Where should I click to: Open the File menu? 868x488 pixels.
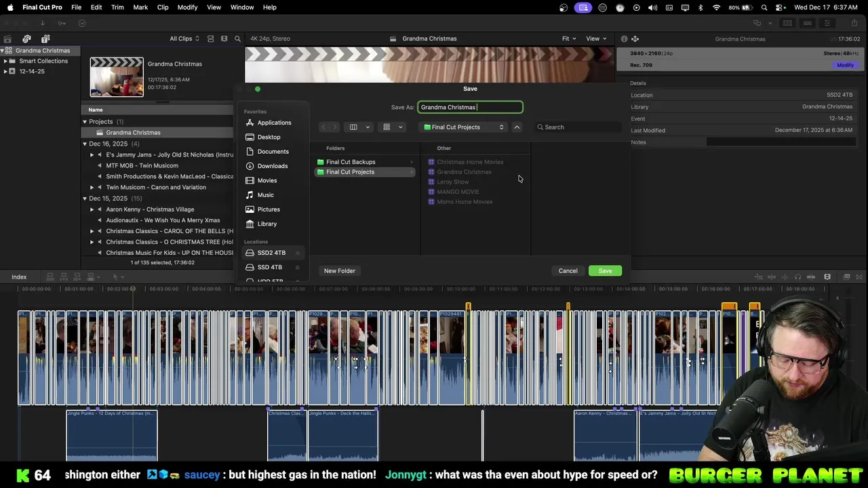click(x=77, y=7)
